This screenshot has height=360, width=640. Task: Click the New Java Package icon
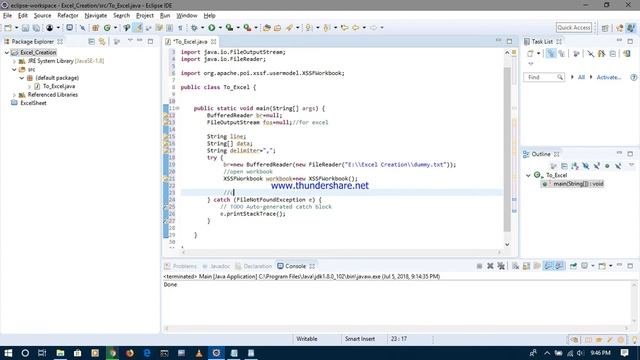[95, 28]
